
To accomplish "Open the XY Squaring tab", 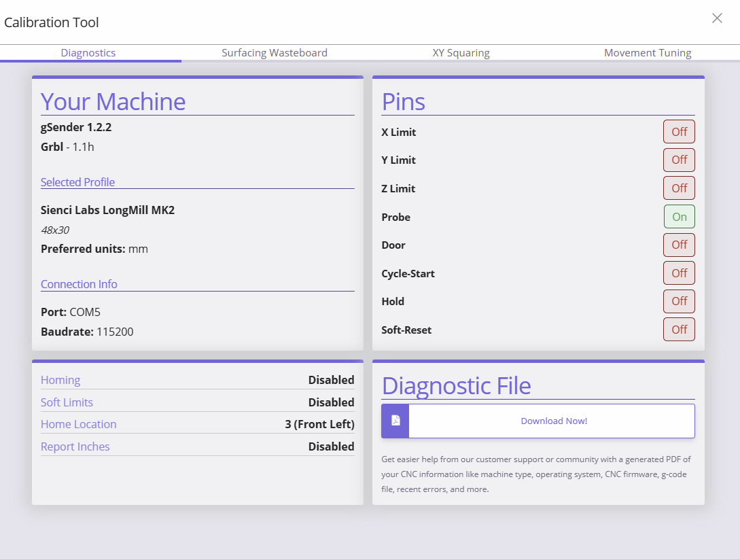I will coord(461,53).
